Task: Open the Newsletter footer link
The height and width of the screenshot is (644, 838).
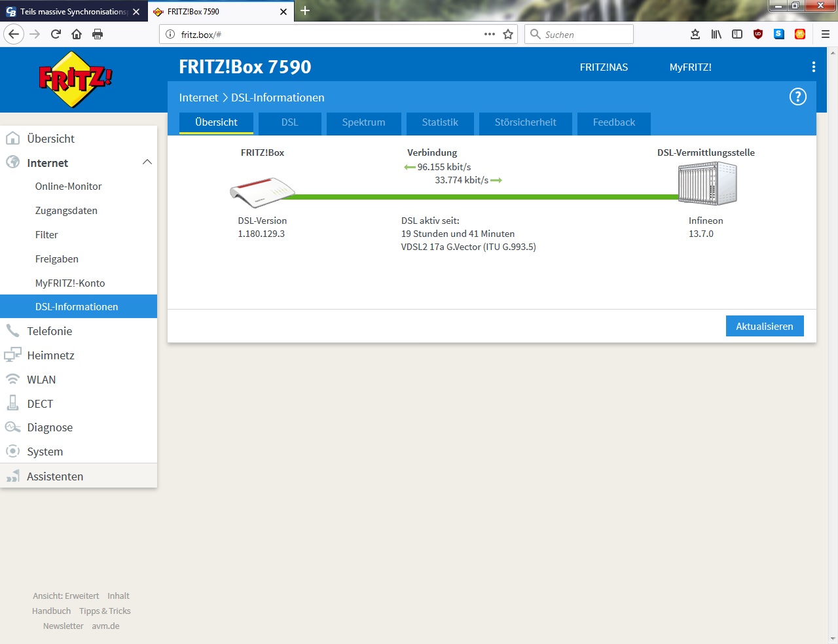Action: click(64, 626)
